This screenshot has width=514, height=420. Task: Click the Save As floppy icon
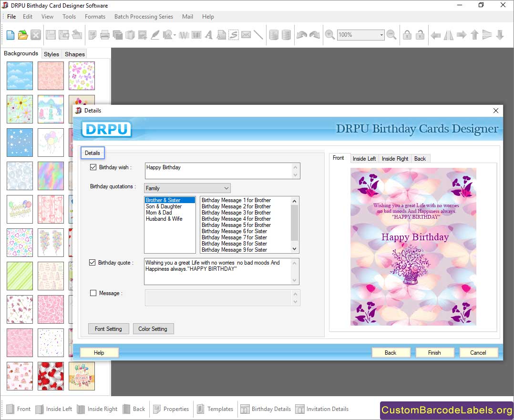[x=63, y=35]
